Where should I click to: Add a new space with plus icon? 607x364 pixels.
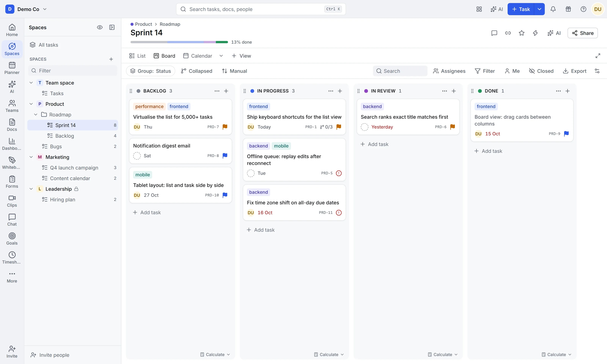(111, 59)
